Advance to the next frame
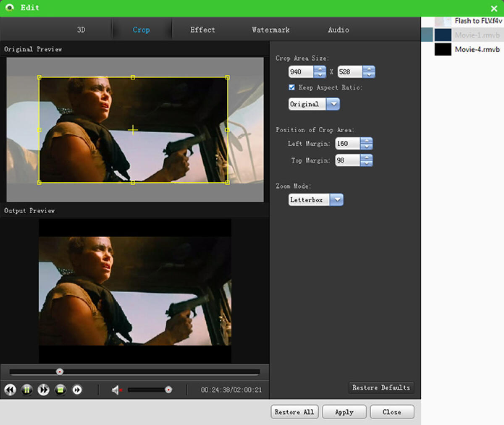The height and width of the screenshot is (425, 504). point(77,390)
